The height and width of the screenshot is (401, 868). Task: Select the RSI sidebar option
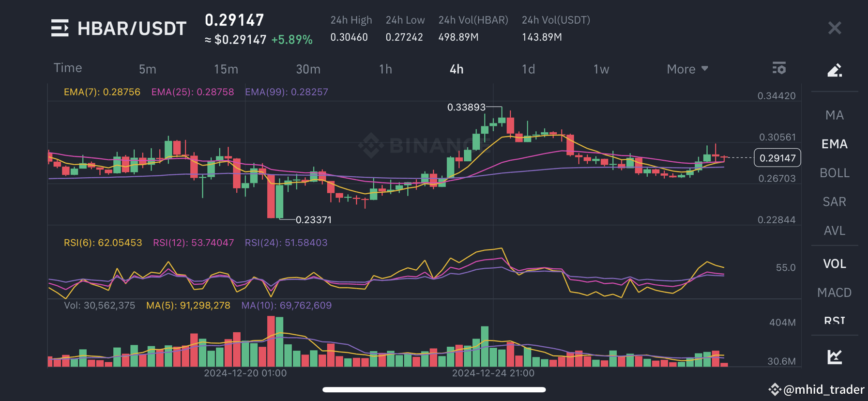(x=834, y=320)
